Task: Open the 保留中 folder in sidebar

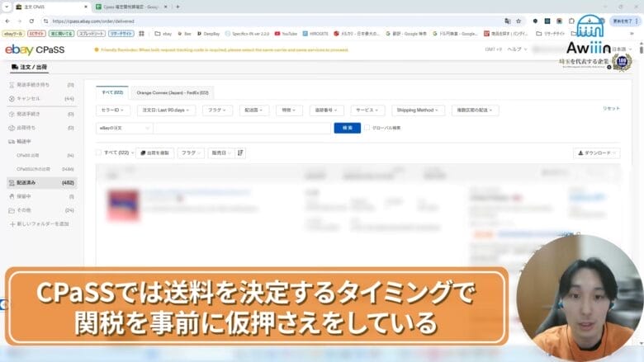Action: click(41, 196)
